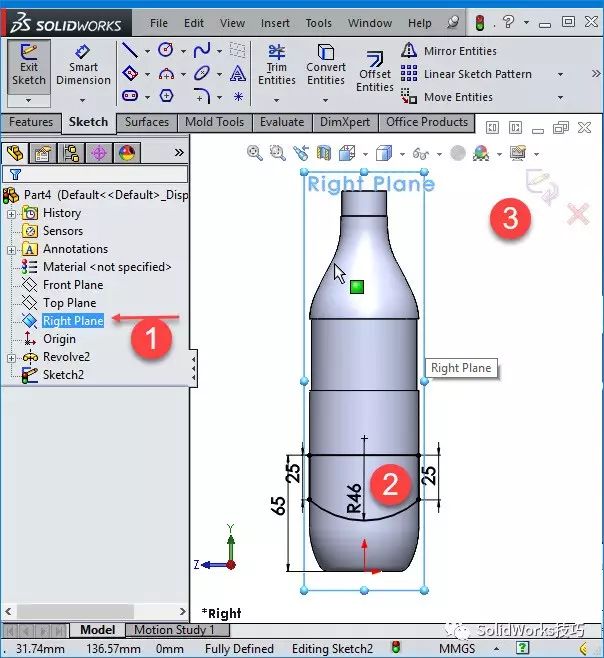Select the Point sketch tool
Screen dimensions: 604x658
[x=238, y=97]
